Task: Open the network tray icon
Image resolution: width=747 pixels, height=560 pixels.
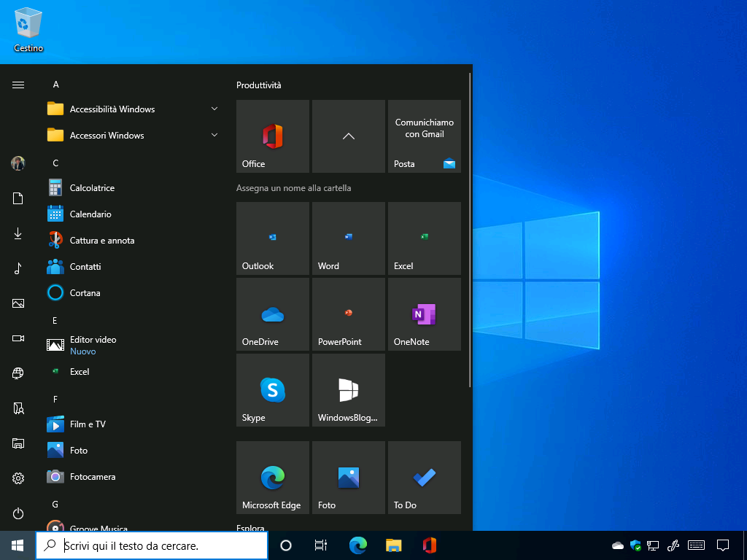Action: click(653, 545)
